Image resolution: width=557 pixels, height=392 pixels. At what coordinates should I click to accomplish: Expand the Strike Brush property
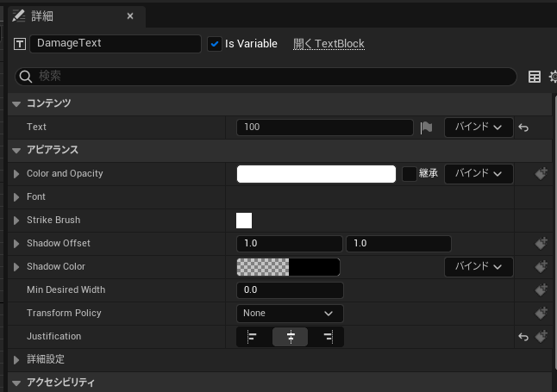tap(16, 221)
